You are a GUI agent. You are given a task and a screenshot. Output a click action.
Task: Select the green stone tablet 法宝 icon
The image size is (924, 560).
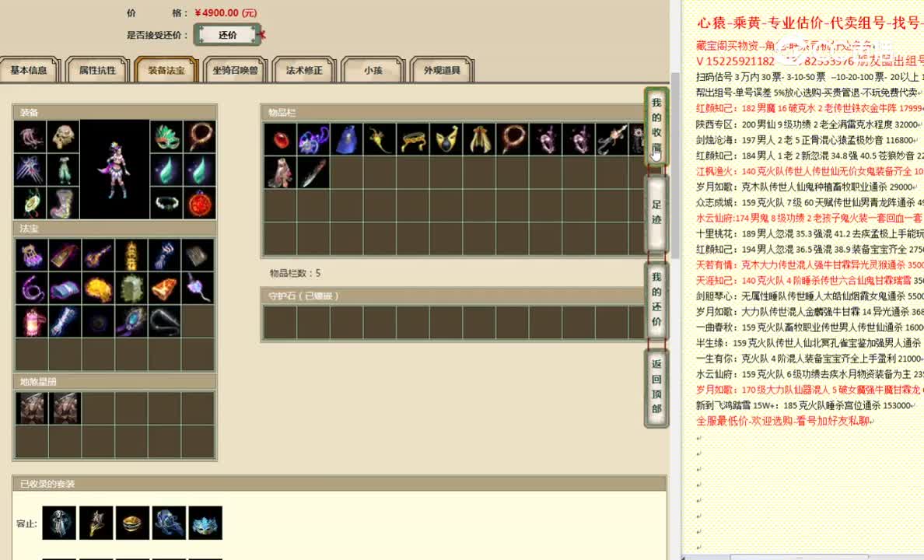131,289
